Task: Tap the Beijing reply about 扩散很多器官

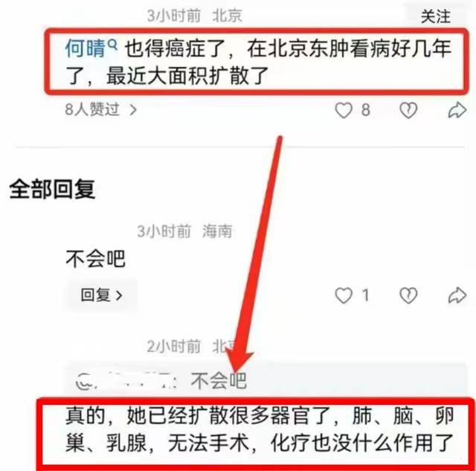Action: pyautogui.click(x=260, y=429)
